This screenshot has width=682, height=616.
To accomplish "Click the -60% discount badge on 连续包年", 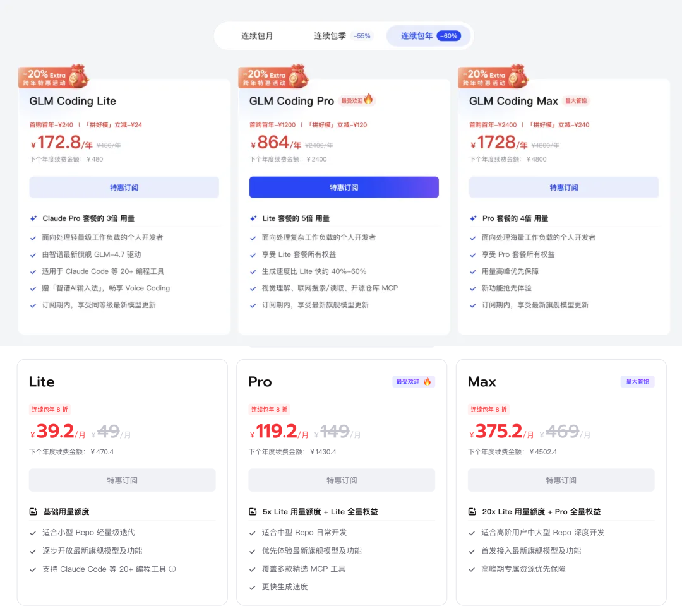I will 449,36.
